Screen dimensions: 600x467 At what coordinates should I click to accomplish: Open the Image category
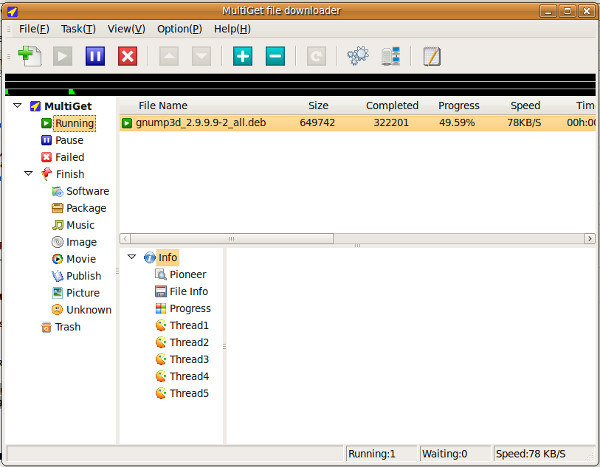pyautogui.click(x=81, y=242)
